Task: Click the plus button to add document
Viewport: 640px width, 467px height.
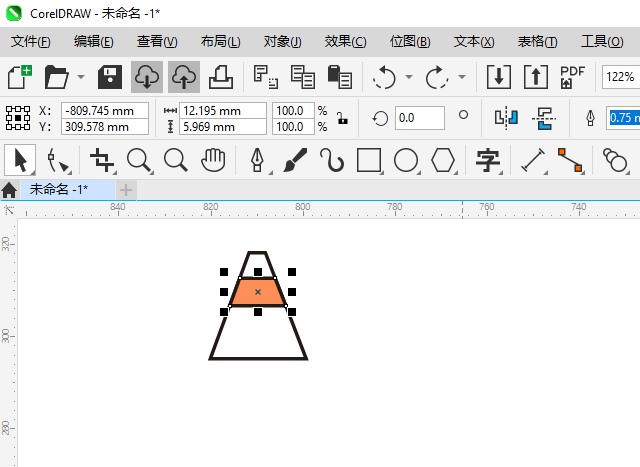Action: pyautogui.click(x=126, y=190)
